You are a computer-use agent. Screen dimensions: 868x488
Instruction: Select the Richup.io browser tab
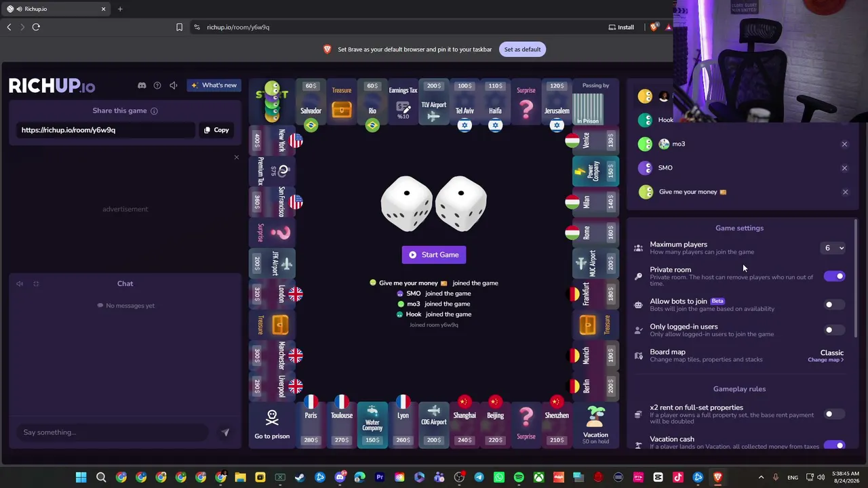57,9
